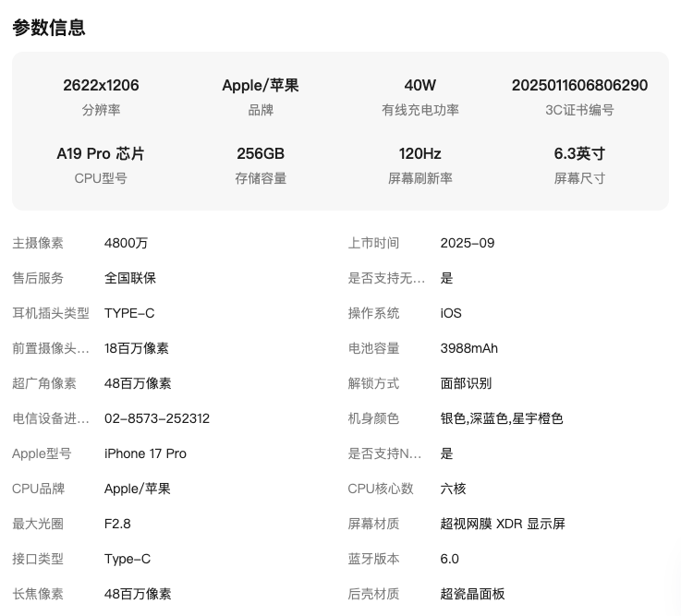The width and height of the screenshot is (681, 616).
Task: Select the Bluetooth version 6.0 value
Action: tap(450, 559)
